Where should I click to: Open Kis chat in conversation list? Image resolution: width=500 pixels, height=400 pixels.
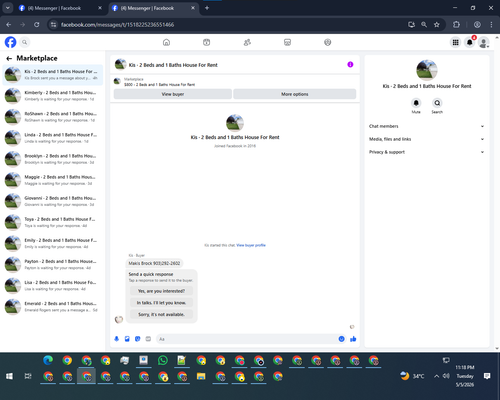pos(53,75)
